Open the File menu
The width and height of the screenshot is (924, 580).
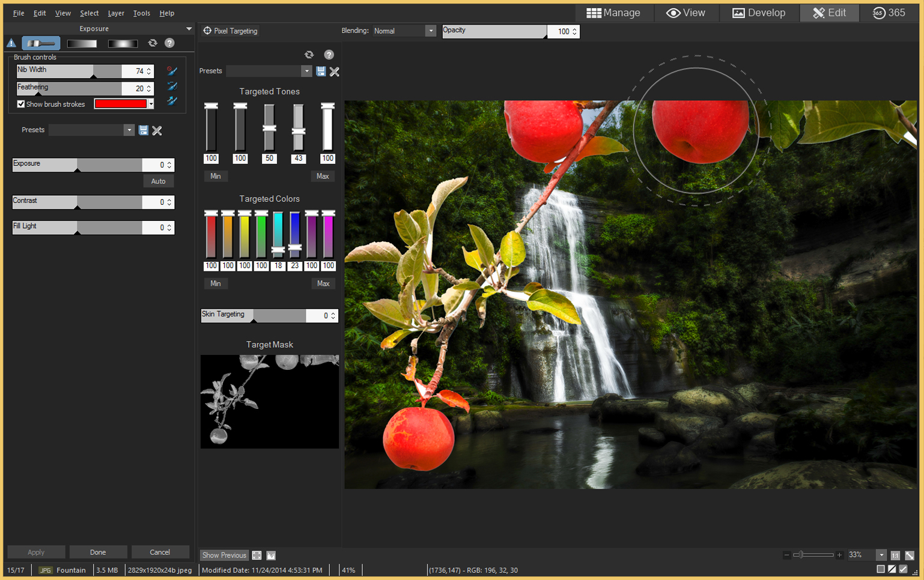tap(19, 13)
